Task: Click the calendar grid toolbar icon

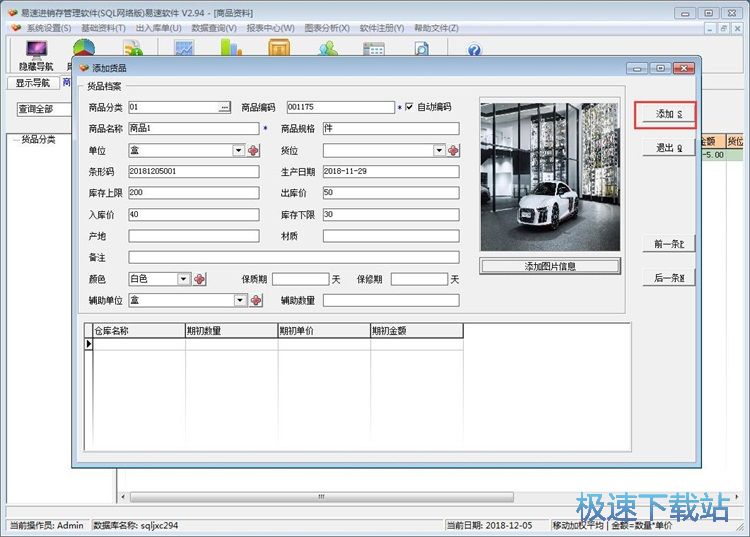Action: pos(374,49)
